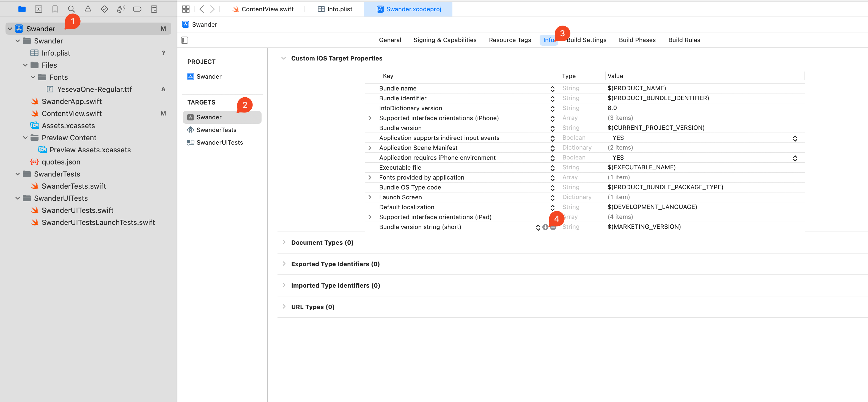The image size is (868, 402).
Task: Click the Find navigator magnifier icon
Action: pyautogui.click(x=71, y=9)
